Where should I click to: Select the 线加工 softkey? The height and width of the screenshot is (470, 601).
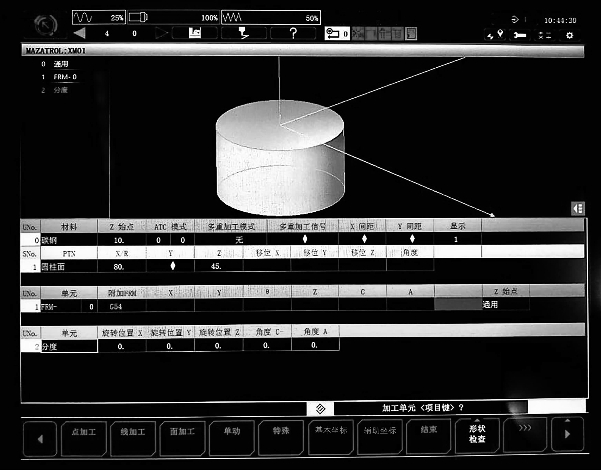pyautogui.click(x=133, y=437)
